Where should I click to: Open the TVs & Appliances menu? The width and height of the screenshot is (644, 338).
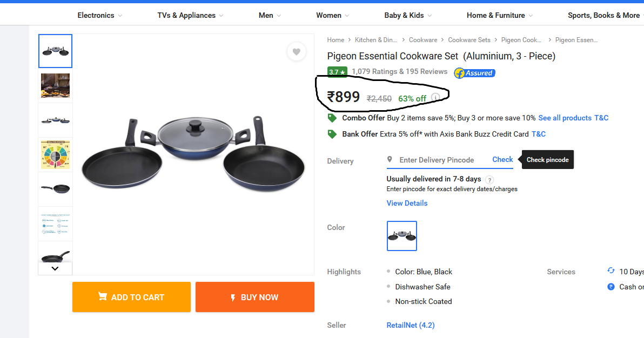(186, 15)
